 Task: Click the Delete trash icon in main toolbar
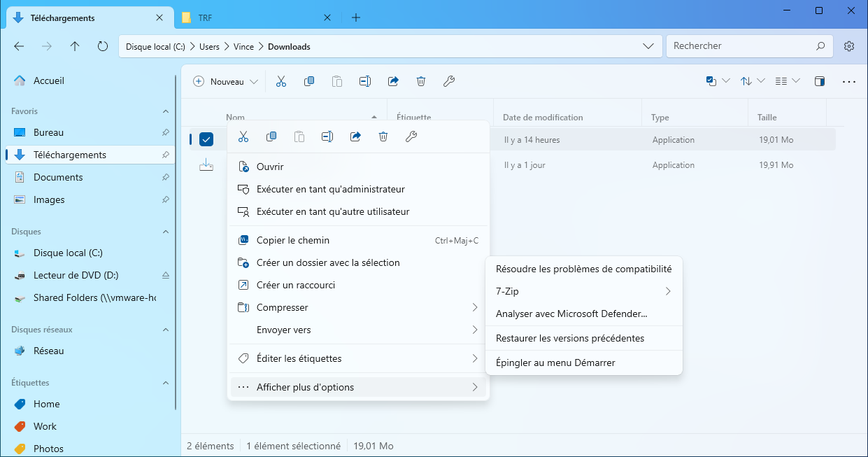point(421,81)
